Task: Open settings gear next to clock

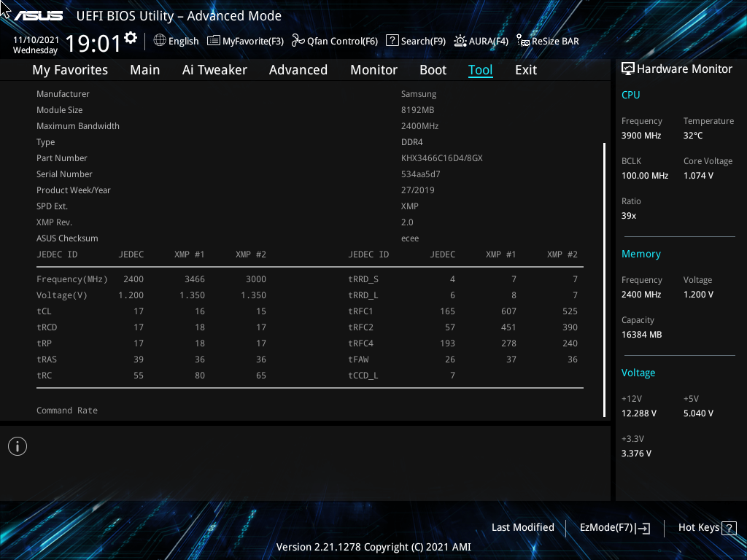Action: 131,38
